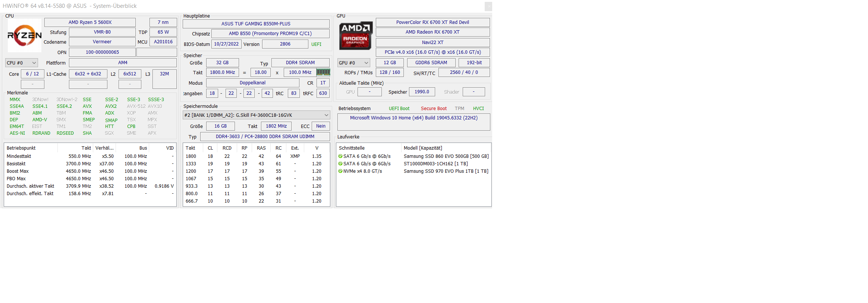Click the Ryzen CPU logo
Screen dimensions: 868x303
tap(25, 35)
